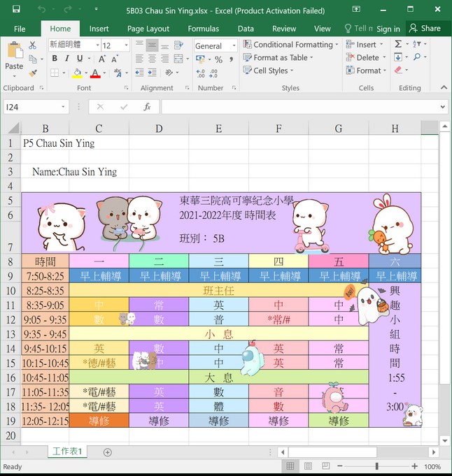This screenshot has height=476, width=452.
Task: Open the Format cells menu
Action: pos(366,71)
